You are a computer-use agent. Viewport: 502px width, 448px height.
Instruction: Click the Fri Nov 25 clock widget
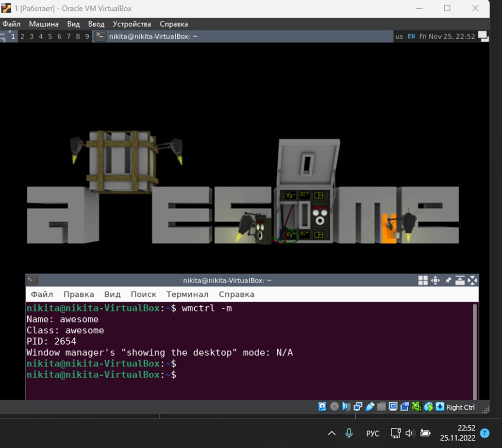click(447, 36)
